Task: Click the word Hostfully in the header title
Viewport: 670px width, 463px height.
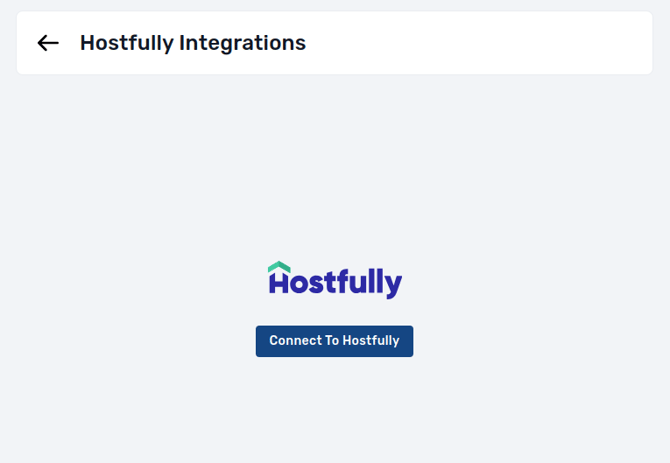Action: pyautogui.click(x=127, y=43)
